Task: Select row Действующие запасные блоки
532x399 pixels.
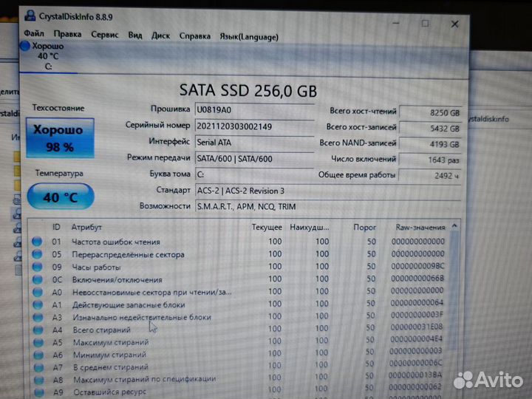Action: pos(238,304)
